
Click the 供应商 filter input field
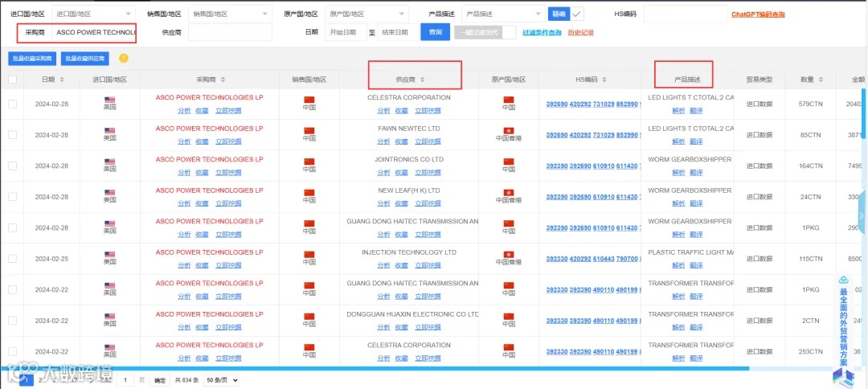coord(231,33)
